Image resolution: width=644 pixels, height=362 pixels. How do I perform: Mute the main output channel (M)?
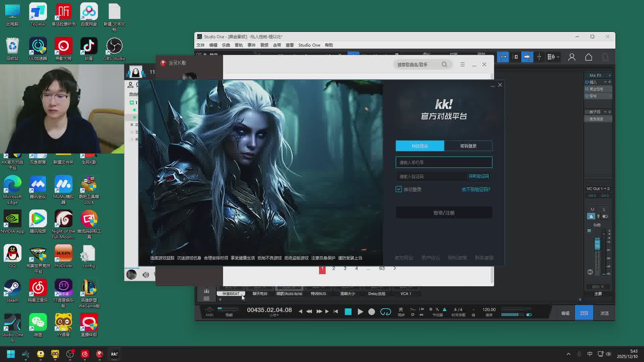[x=592, y=209]
